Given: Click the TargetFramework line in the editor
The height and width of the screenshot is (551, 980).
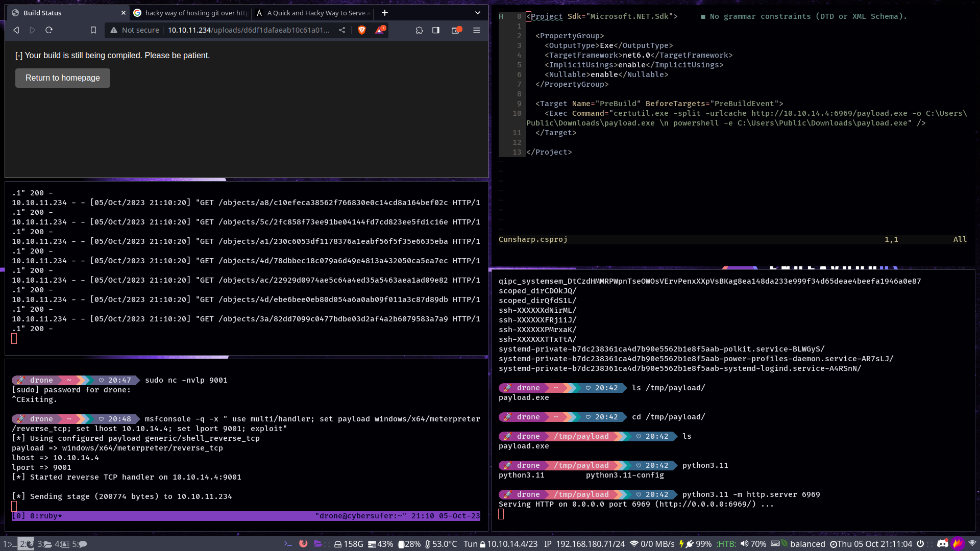Looking at the screenshot, I should pos(639,55).
